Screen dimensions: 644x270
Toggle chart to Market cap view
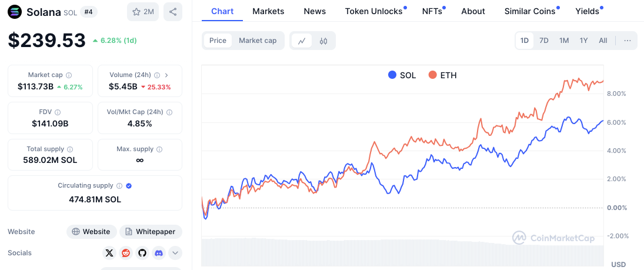tap(258, 41)
